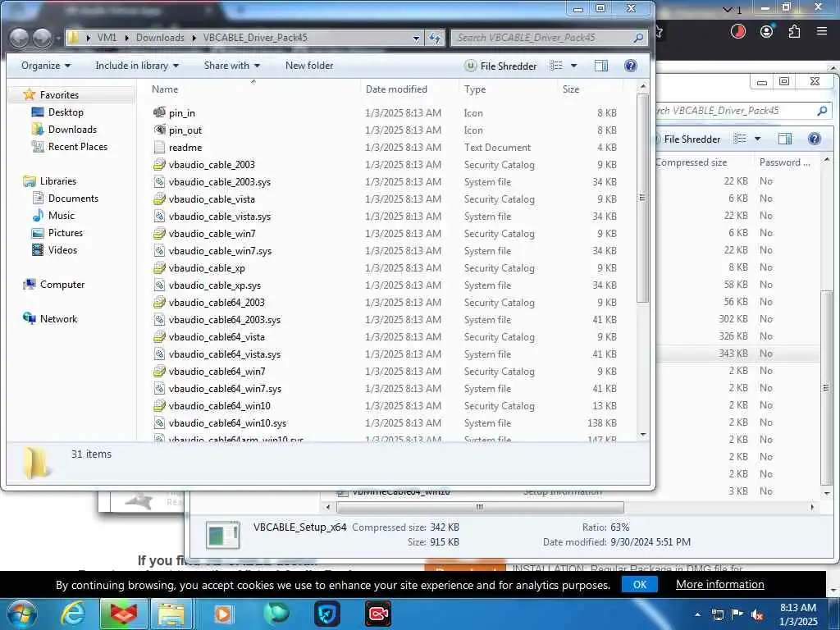Select vbaudio_cable64_vista security catalog
Image resolution: width=840 pixels, height=630 pixels.
click(x=217, y=336)
